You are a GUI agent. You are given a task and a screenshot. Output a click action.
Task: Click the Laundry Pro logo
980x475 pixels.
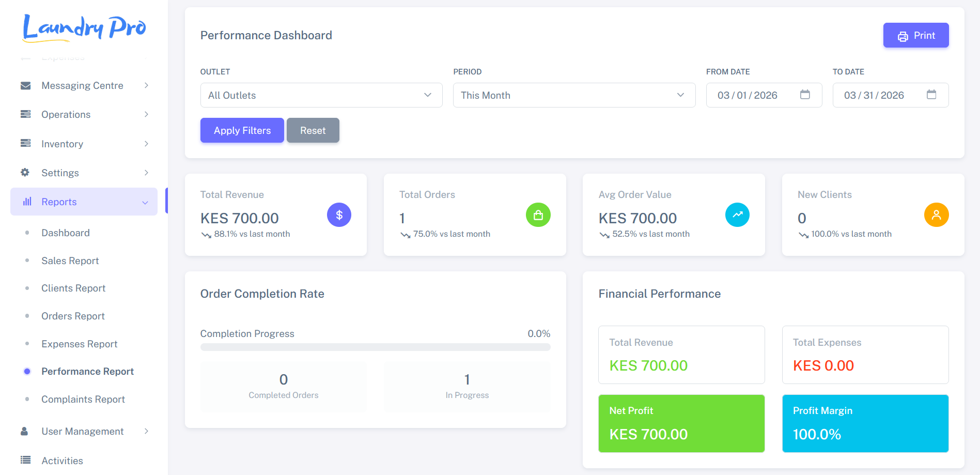pyautogui.click(x=85, y=27)
